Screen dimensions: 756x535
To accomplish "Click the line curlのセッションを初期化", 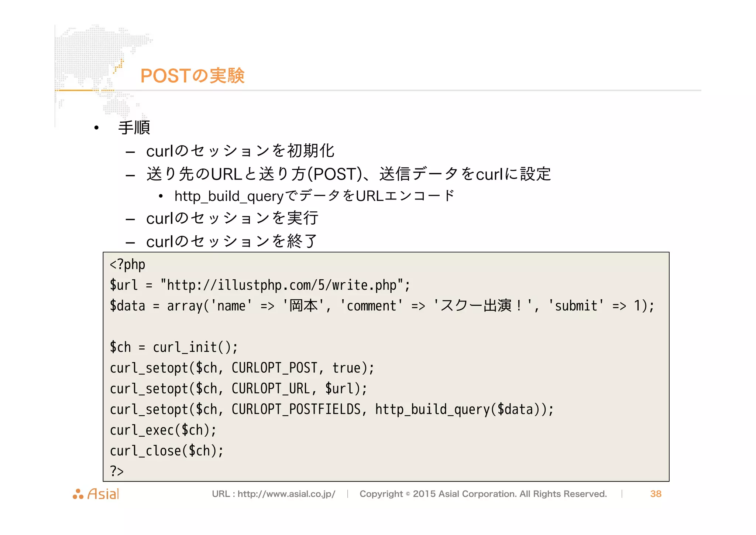I will pyautogui.click(x=240, y=151).
